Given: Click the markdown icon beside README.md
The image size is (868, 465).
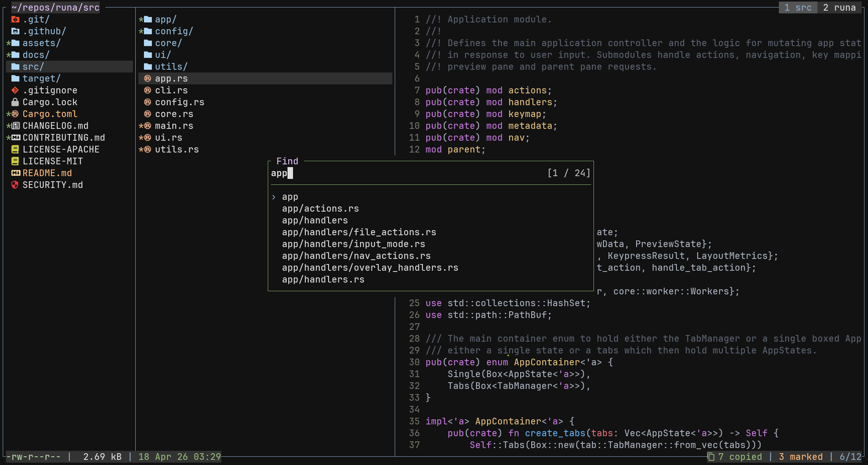Looking at the screenshot, I should [x=16, y=173].
